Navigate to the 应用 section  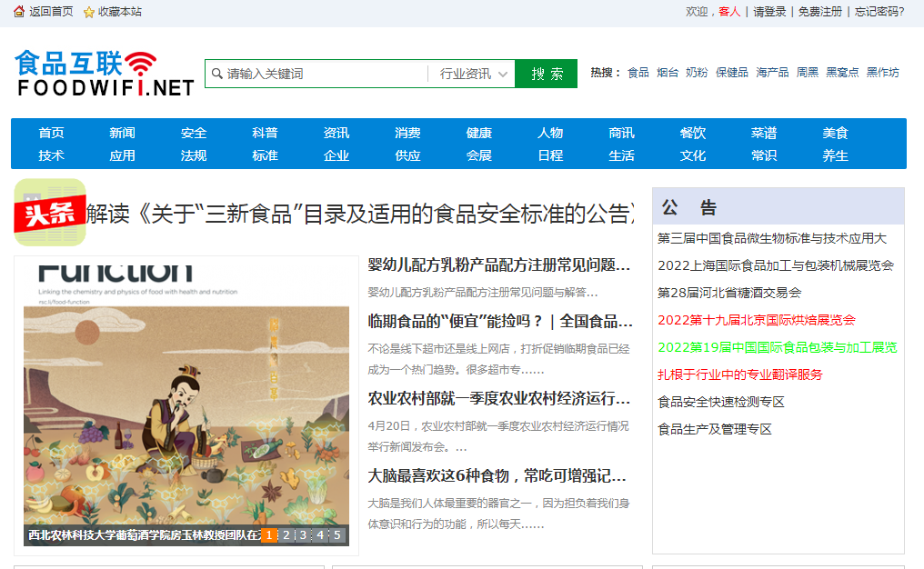pos(122,155)
